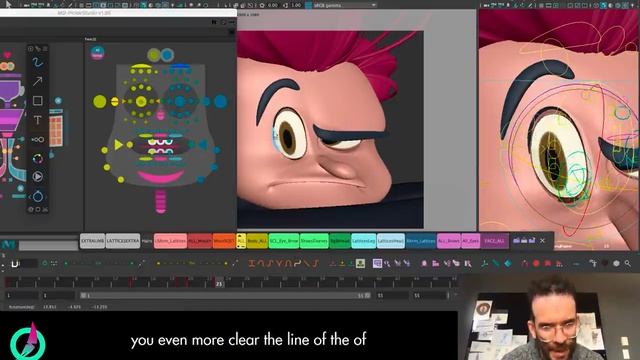
Task: Click the dark-blue Arms_Lattices shelf button
Action: pos(421,241)
